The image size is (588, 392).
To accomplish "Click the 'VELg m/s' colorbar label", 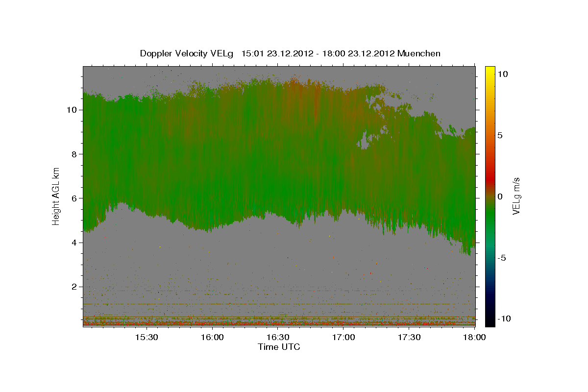I will click(x=516, y=196).
